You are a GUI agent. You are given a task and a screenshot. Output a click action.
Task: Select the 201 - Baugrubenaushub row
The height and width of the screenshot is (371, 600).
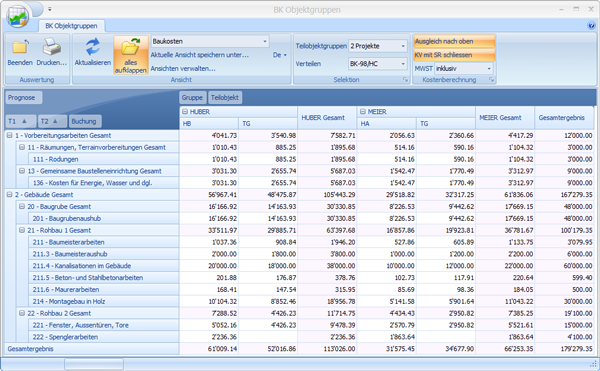point(103,218)
